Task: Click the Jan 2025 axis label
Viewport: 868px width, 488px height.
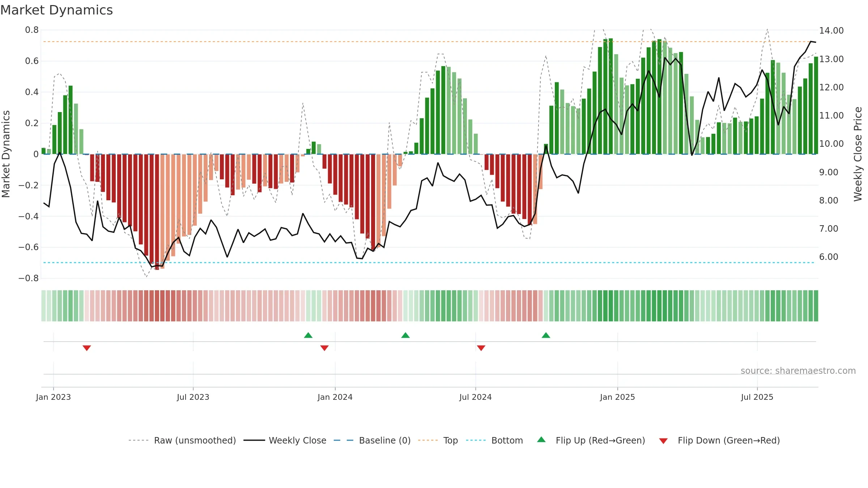Action: pyautogui.click(x=618, y=397)
